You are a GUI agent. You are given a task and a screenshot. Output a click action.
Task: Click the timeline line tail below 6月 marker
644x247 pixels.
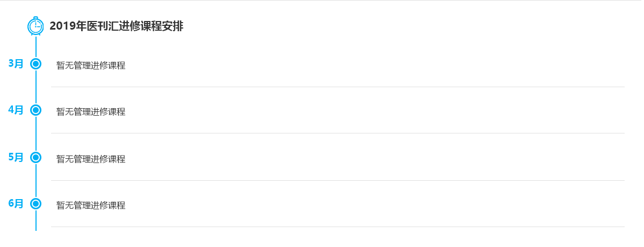(x=36, y=221)
